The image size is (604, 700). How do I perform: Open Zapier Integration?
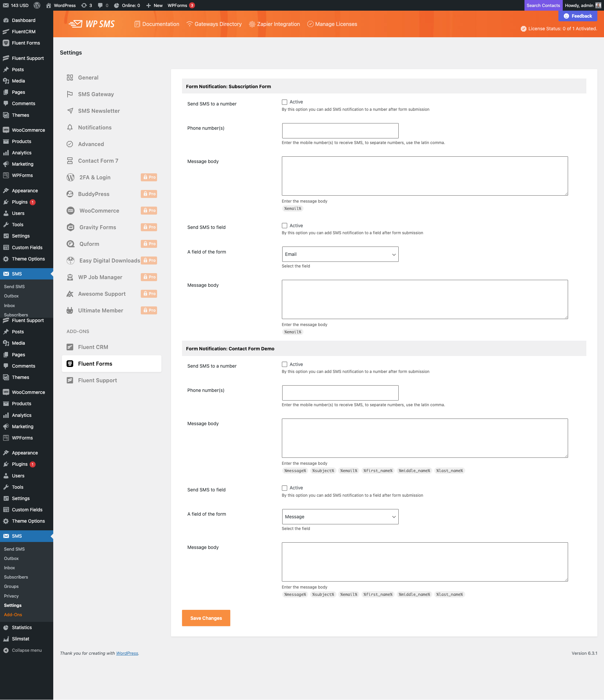click(275, 24)
